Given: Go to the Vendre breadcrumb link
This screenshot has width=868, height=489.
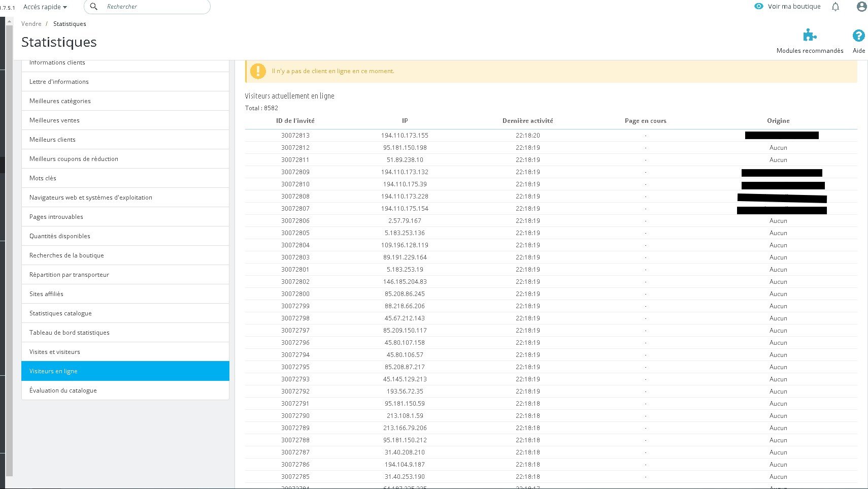Looking at the screenshot, I should pos(31,24).
